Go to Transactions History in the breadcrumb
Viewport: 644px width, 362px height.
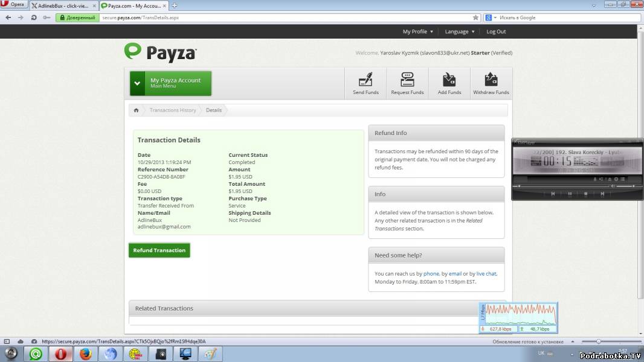(173, 110)
